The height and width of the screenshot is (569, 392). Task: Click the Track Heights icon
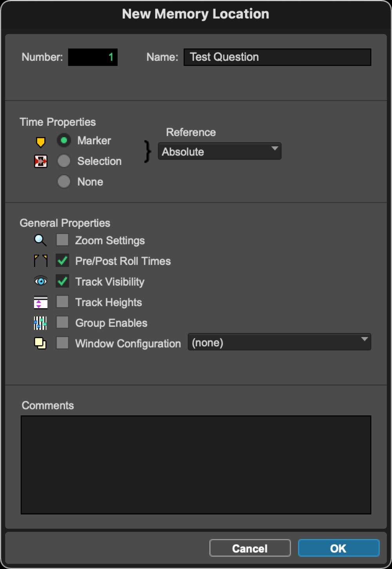(x=40, y=303)
